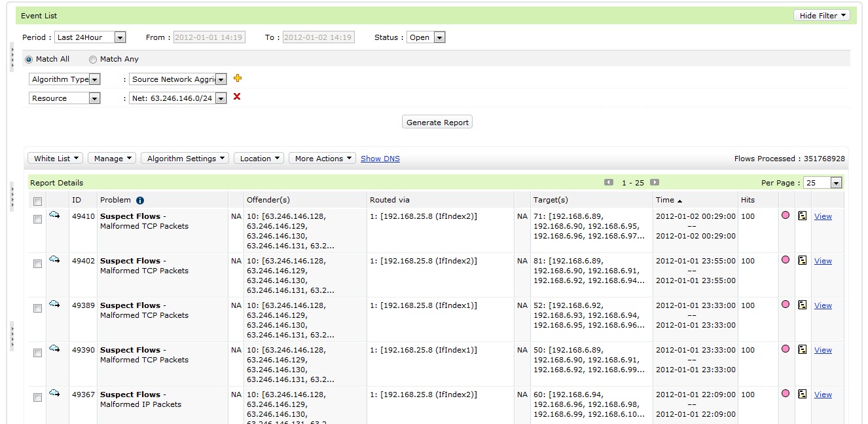
Task: Open the Algorithm Settings menu
Action: (185, 159)
